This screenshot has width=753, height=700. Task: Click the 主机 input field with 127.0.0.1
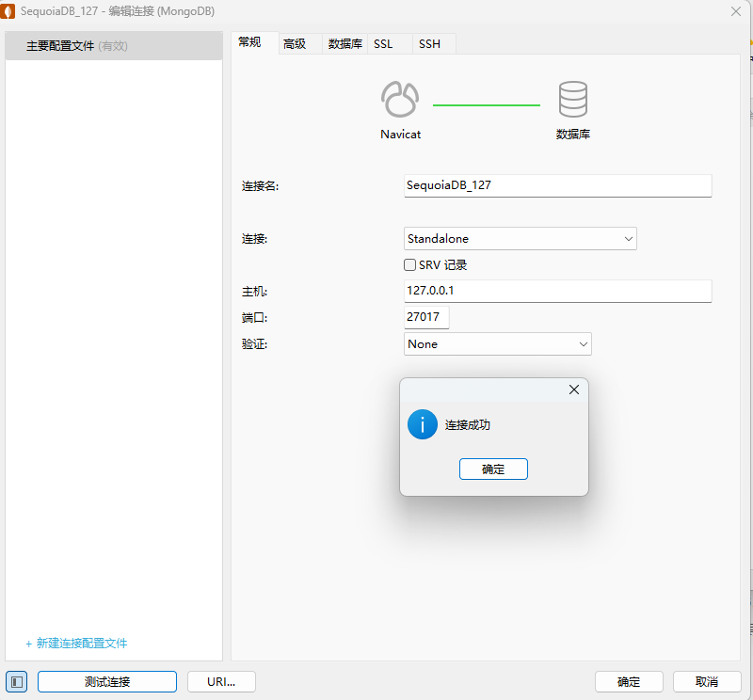pos(557,292)
